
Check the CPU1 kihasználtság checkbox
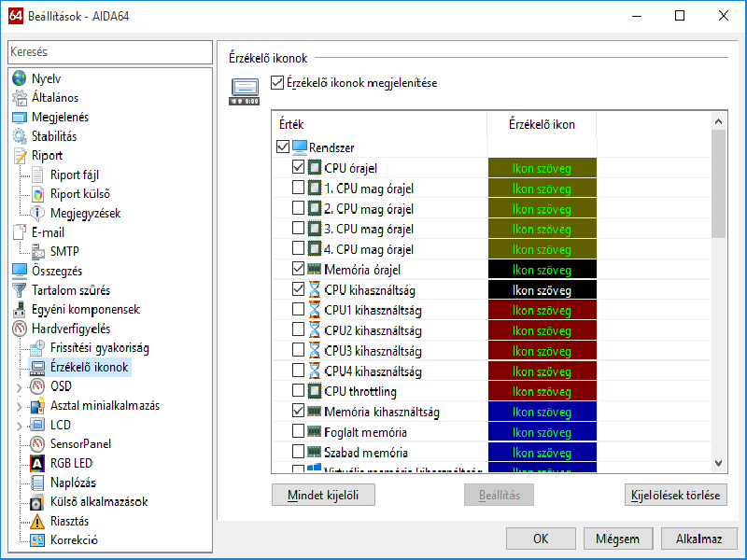[x=298, y=310]
